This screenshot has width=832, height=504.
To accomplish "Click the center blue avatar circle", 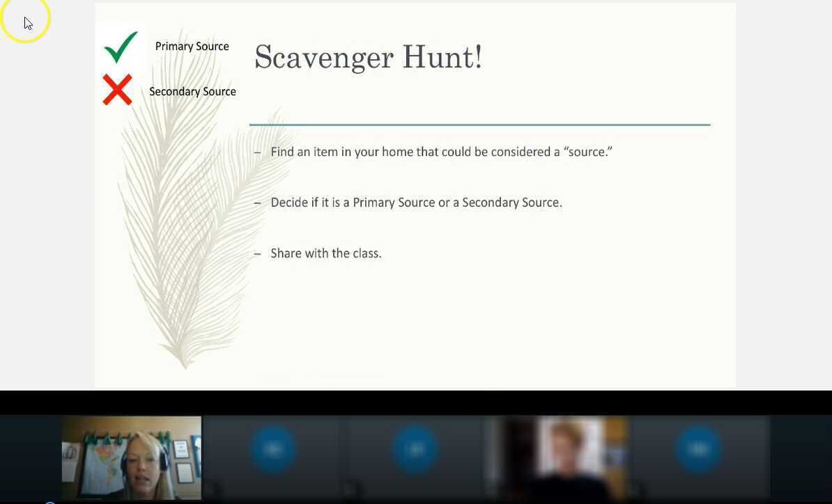I will coord(416,448).
